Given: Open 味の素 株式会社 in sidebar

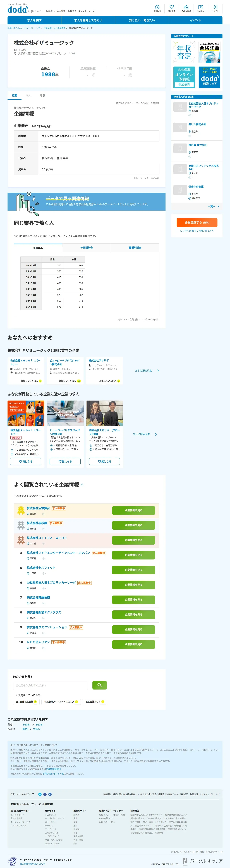Looking at the screenshot, I should click(197, 145).
